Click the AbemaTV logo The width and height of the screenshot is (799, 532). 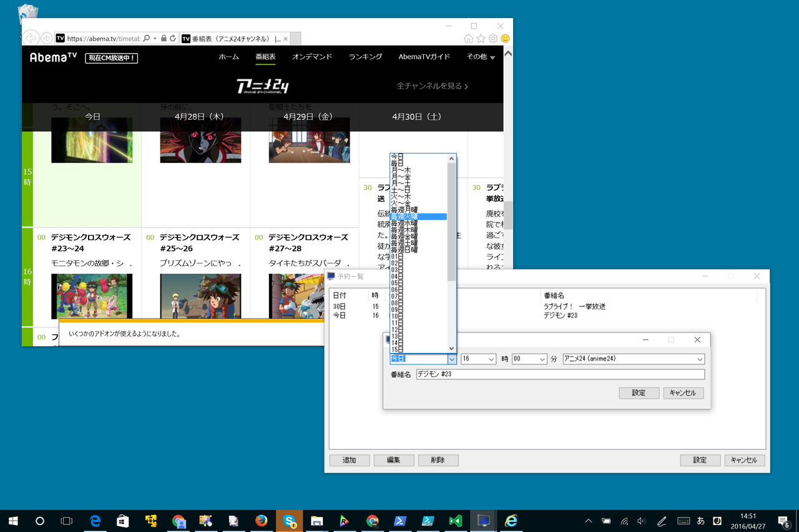pos(53,57)
